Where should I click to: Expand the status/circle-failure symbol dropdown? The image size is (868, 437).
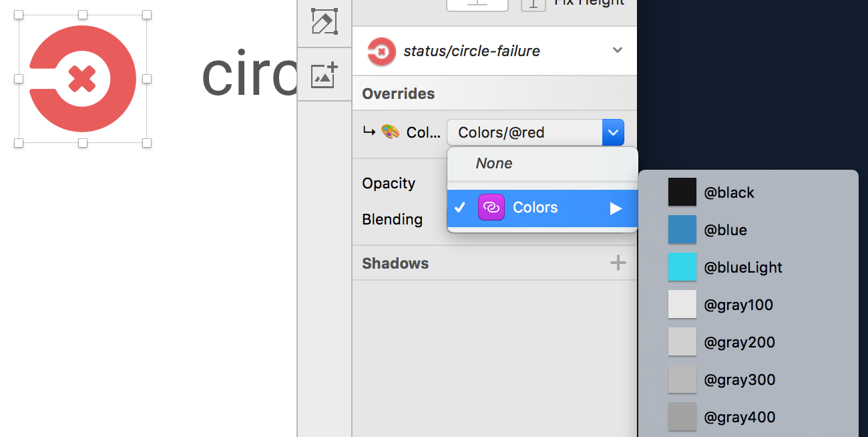coord(617,51)
